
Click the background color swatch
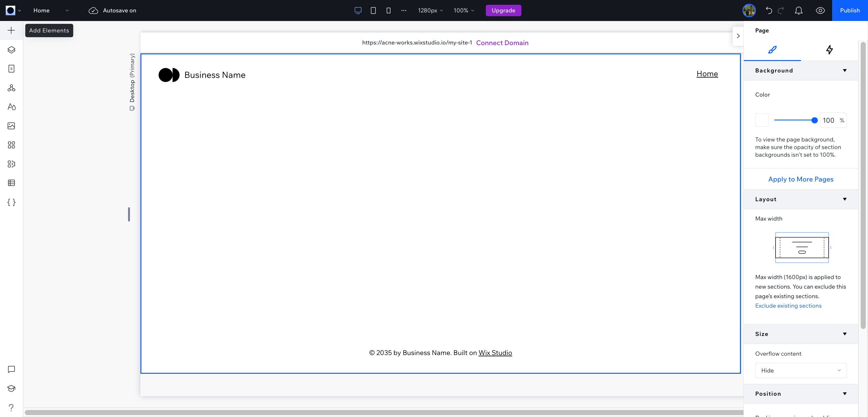coord(762,120)
